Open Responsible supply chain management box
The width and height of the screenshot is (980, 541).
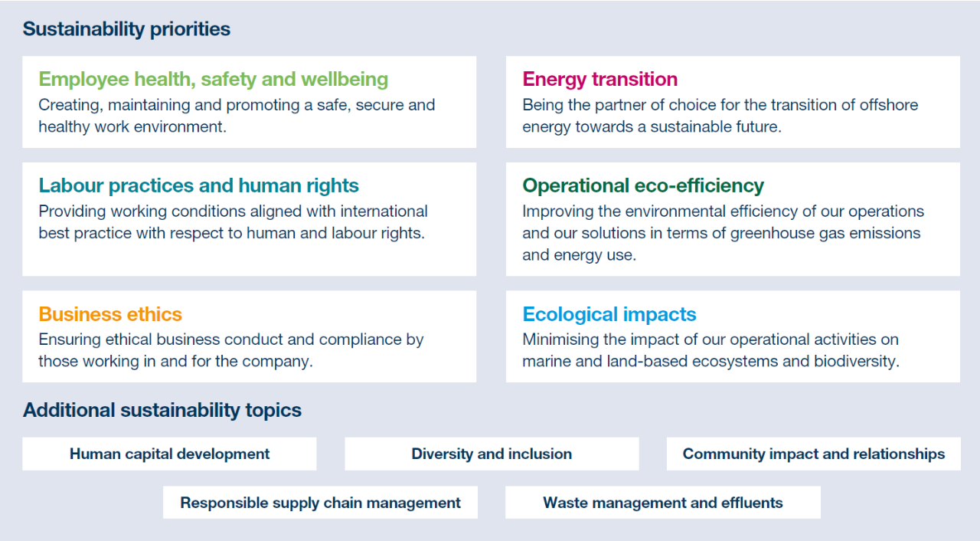(x=320, y=503)
